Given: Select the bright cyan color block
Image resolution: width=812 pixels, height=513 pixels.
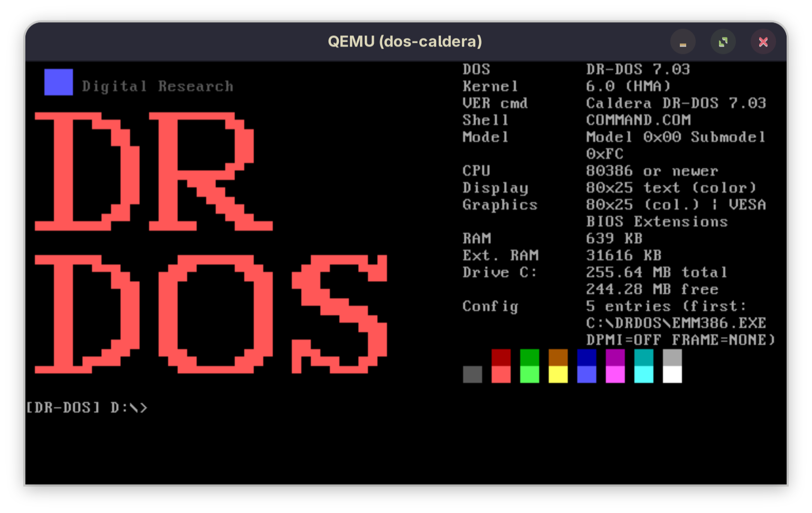Looking at the screenshot, I should click(x=643, y=374).
